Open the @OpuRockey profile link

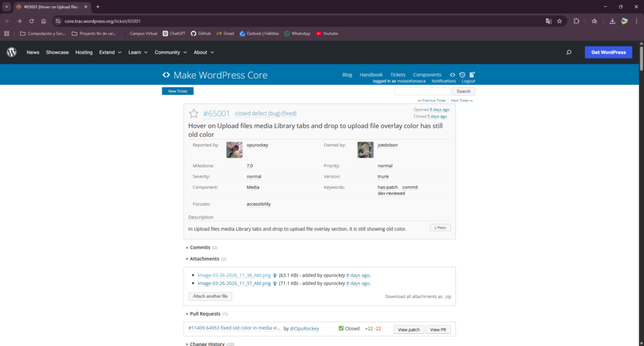click(304, 329)
